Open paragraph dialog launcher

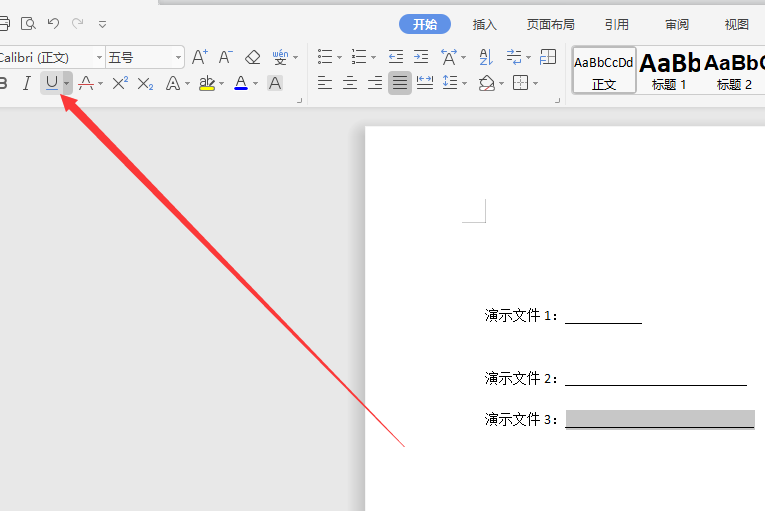pyautogui.click(x=557, y=101)
